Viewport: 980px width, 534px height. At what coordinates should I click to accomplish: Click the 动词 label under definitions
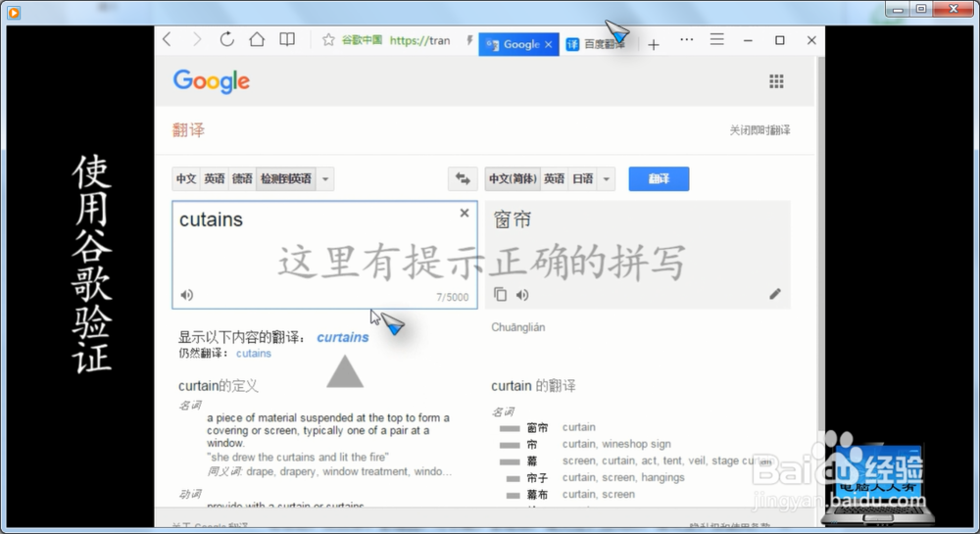pos(190,494)
